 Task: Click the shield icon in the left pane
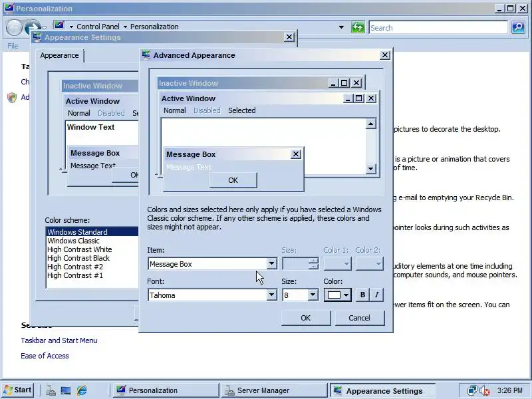(x=12, y=98)
